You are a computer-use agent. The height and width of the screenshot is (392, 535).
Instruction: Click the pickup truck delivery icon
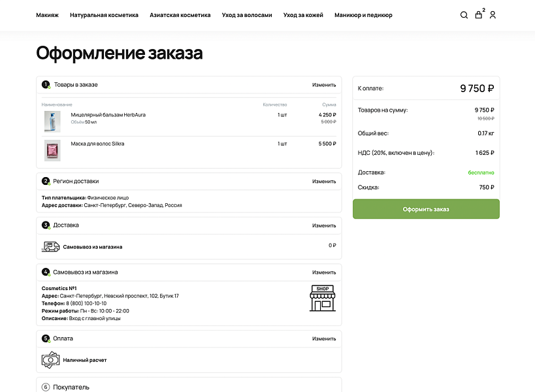(51, 246)
